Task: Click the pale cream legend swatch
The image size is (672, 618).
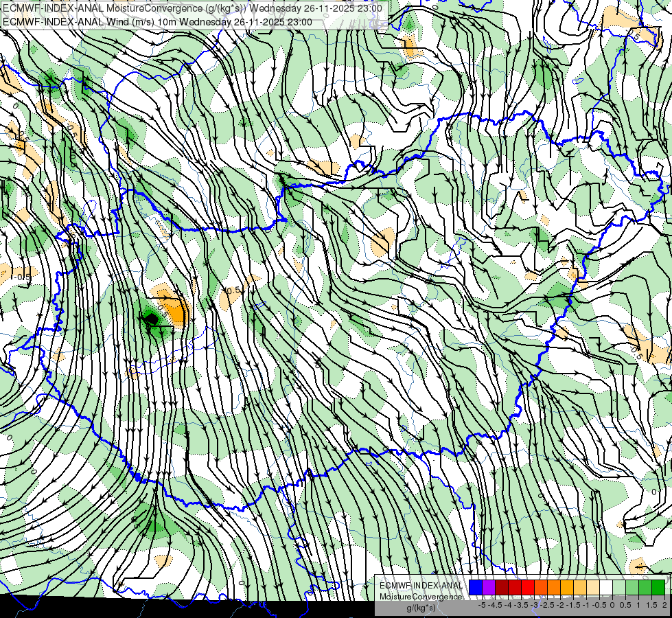Action: tap(592, 587)
